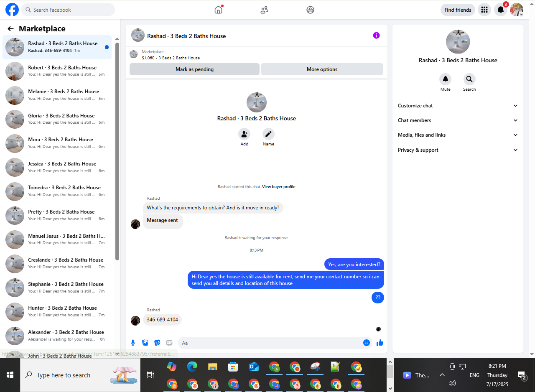Screen dimensions: 535x392
Task: Choose a sticker with the sticker icon
Action: coord(157,343)
